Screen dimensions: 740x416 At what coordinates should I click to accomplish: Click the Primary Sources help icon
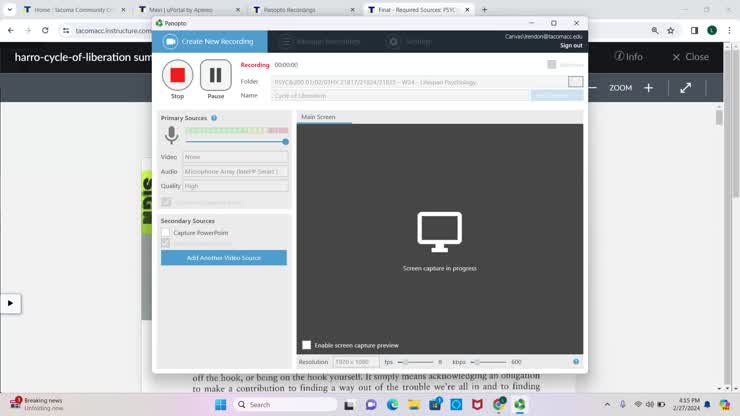(x=214, y=118)
